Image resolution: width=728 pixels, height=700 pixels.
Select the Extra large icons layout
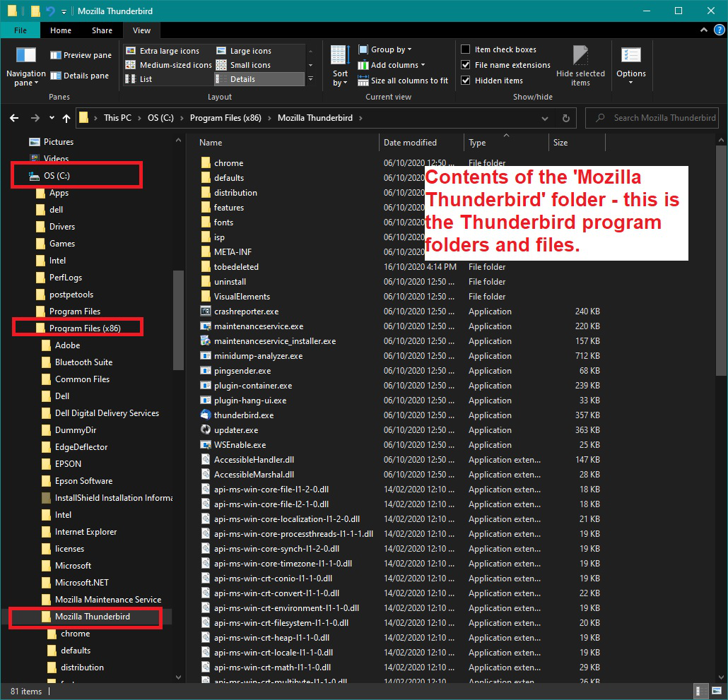163,51
